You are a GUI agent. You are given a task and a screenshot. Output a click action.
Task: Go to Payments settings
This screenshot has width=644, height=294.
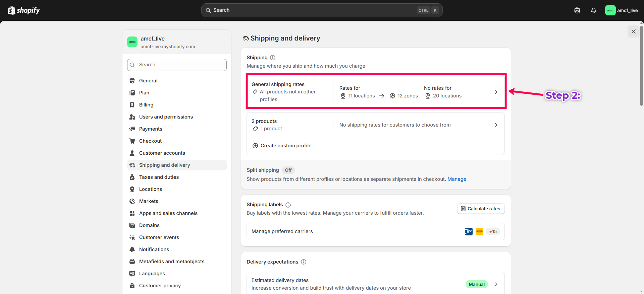click(151, 129)
